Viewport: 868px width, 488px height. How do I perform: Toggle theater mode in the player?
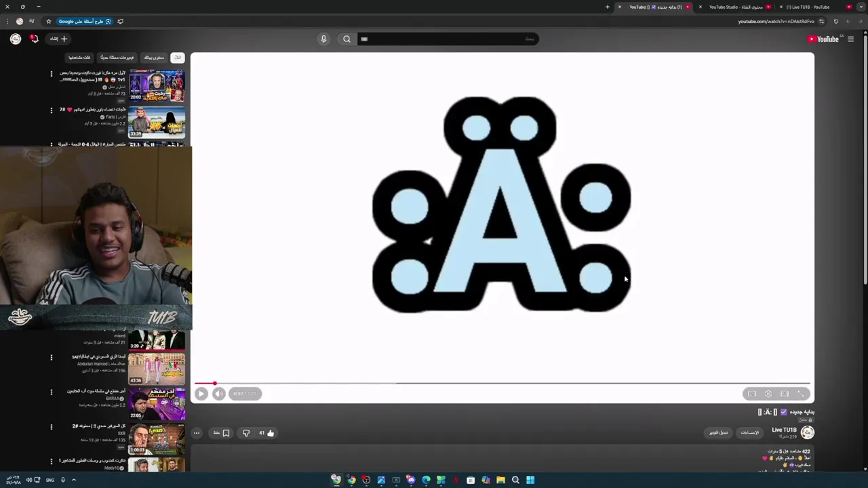click(x=785, y=394)
